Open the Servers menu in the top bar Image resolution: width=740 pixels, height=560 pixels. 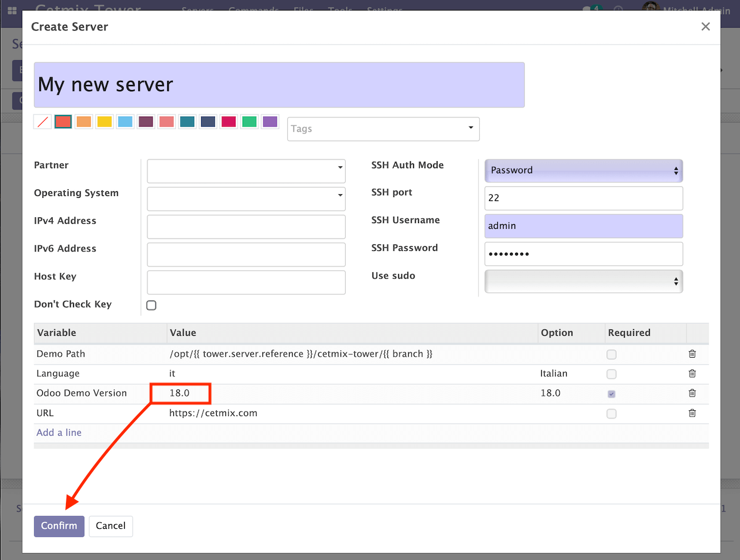pos(197,10)
